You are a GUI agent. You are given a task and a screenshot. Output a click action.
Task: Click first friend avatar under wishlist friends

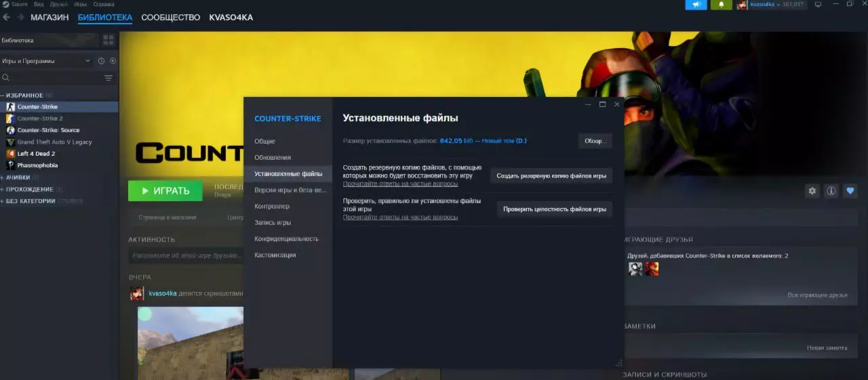pyautogui.click(x=635, y=269)
